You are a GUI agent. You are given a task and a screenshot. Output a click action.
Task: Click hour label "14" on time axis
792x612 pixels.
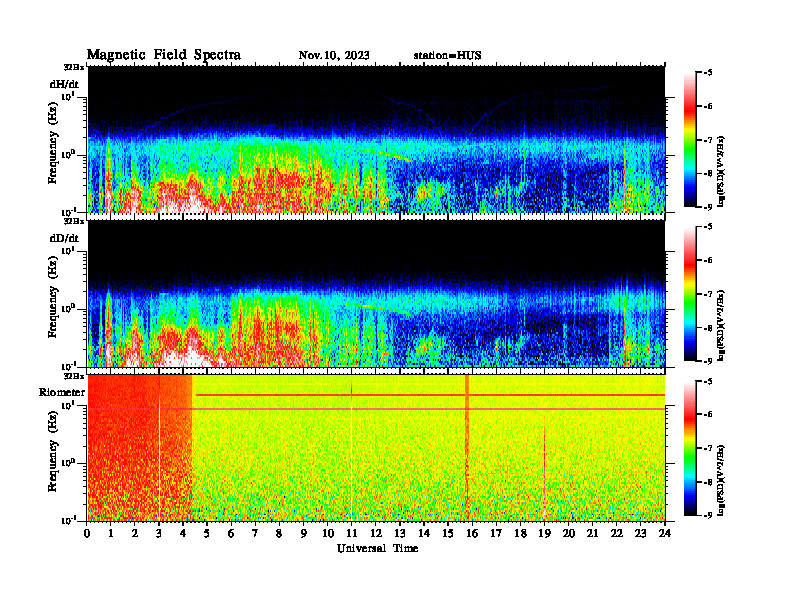[x=424, y=533]
